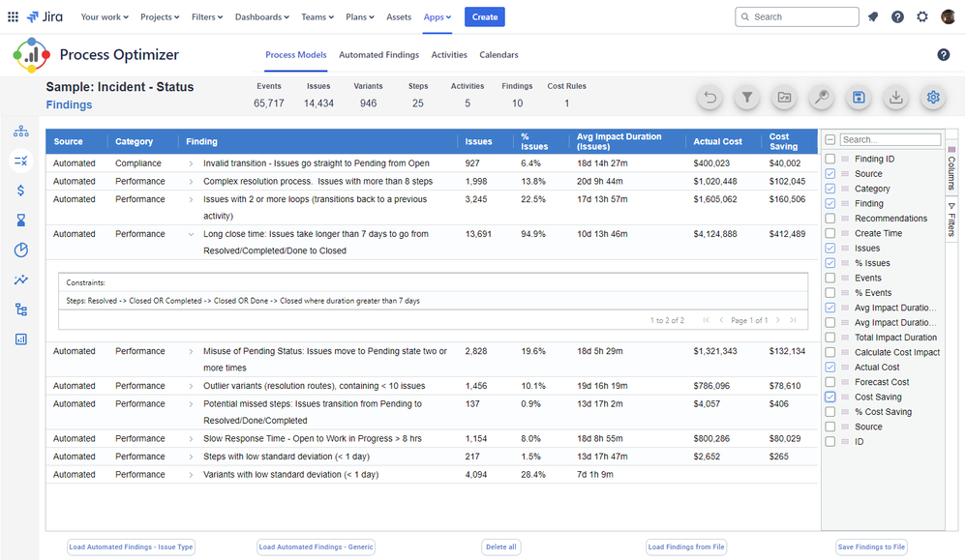Click the Delete all button
Screen dimensions: 966x560
[500, 547]
